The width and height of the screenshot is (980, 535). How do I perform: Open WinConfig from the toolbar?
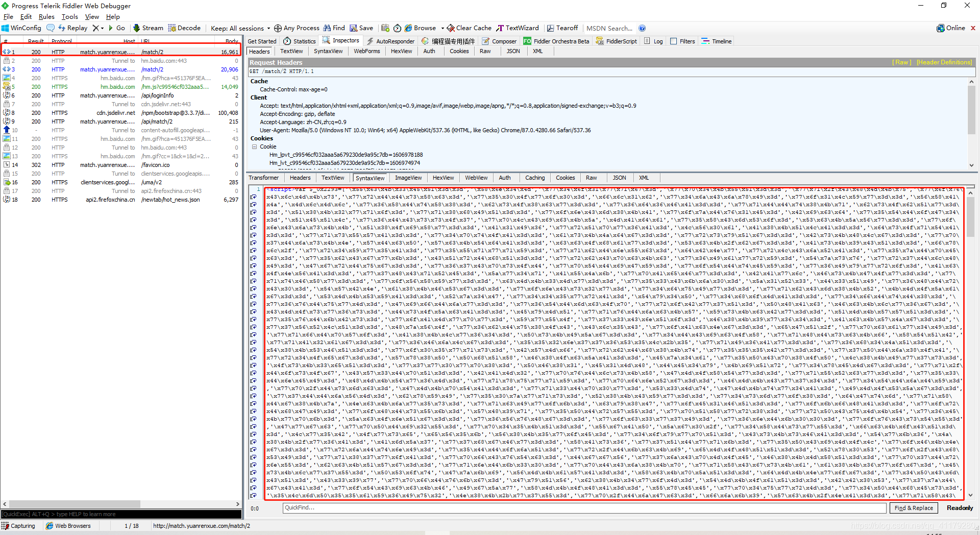(21, 28)
